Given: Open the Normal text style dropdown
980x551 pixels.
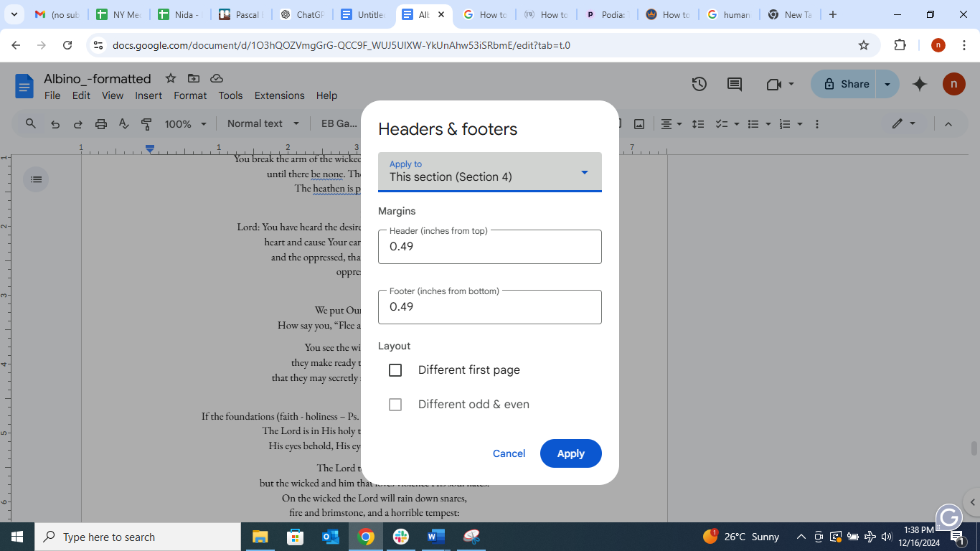Looking at the screenshot, I should tap(263, 123).
